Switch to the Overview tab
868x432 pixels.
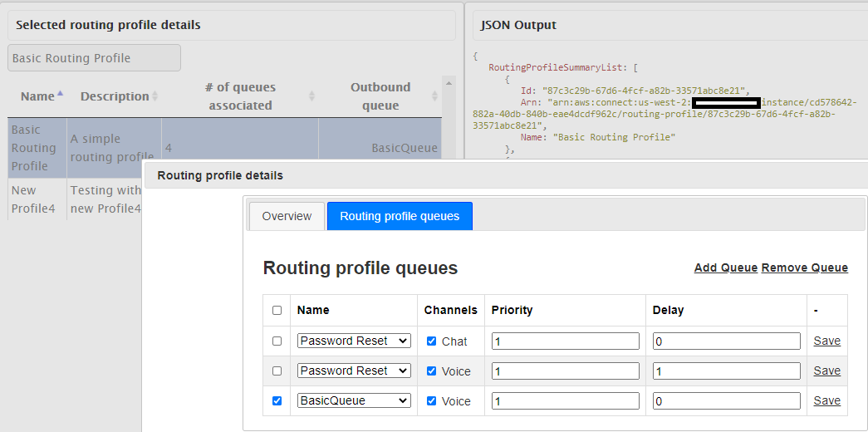pos(287,216)
